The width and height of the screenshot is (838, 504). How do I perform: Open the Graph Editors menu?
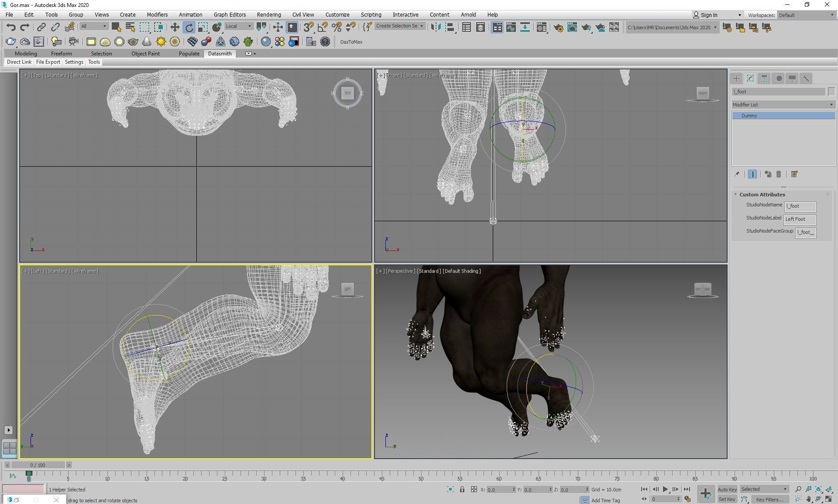point(230,14)
